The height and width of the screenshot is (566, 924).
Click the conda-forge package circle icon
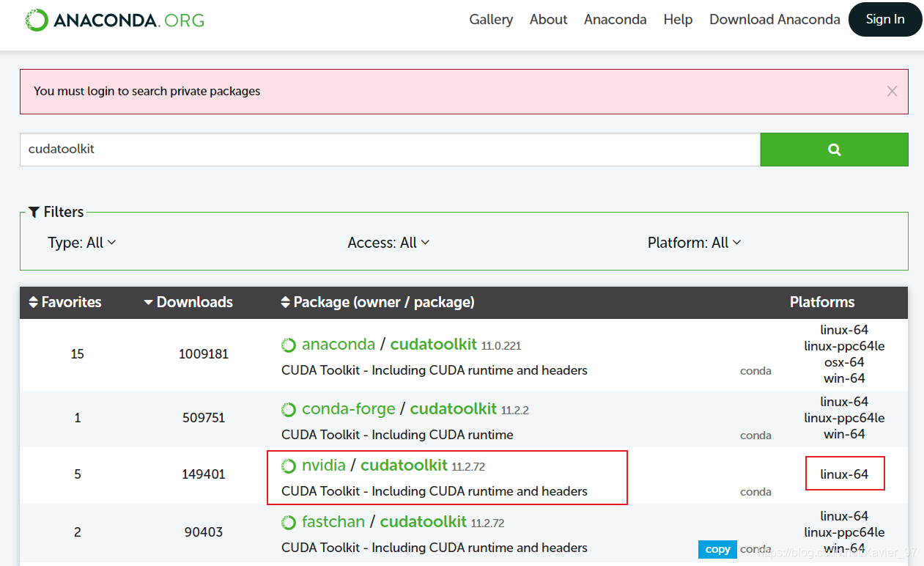[x=289, y=410]
